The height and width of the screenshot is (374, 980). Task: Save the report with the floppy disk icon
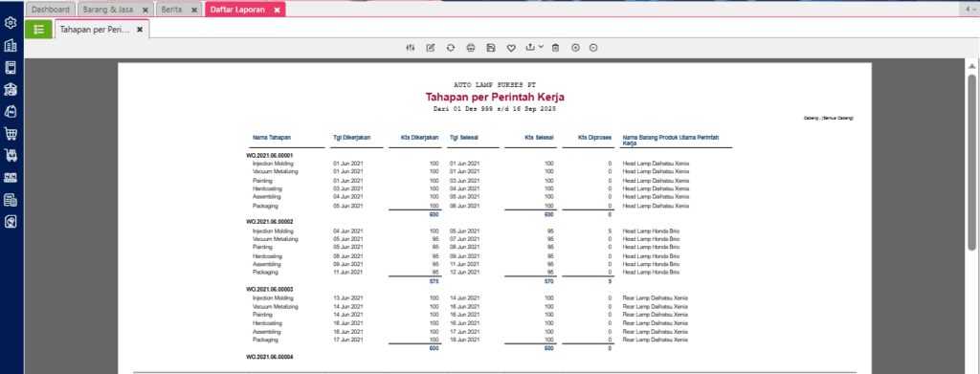[x=491, y=48]
